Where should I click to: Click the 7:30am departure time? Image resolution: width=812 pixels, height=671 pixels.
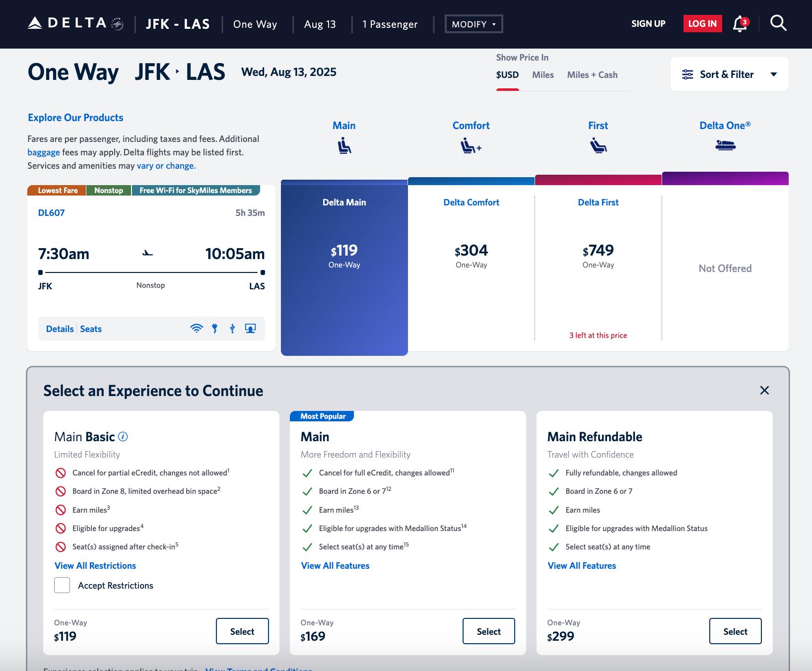[x=64, y=254]
